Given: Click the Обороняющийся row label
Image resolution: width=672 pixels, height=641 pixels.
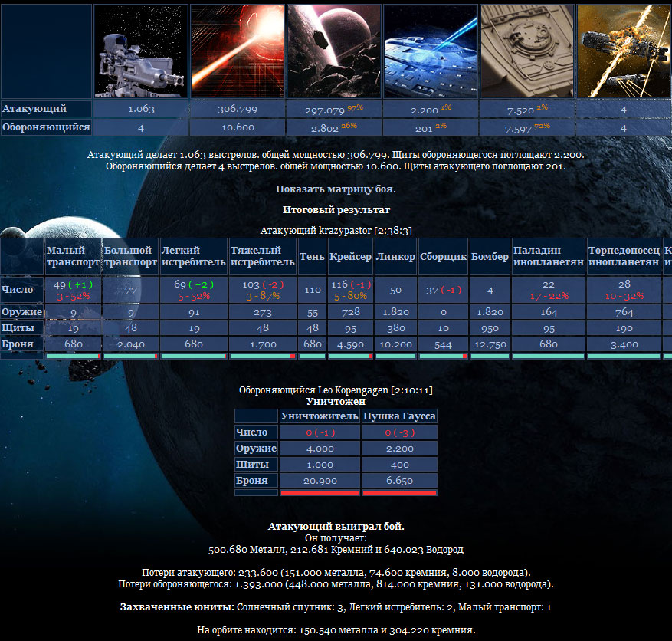Looking at the screenshot, I should point(46,127).
